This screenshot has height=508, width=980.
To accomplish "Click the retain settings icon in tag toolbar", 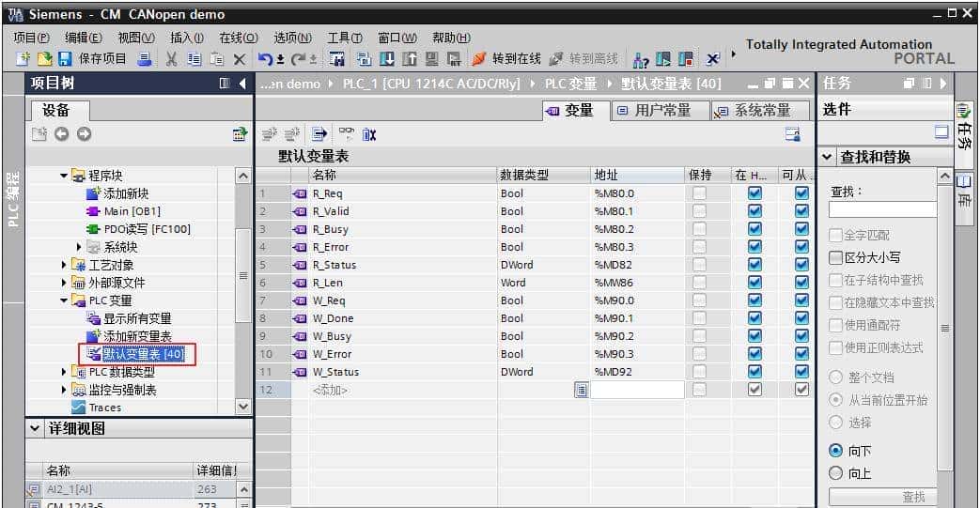I will coord(368,133).
